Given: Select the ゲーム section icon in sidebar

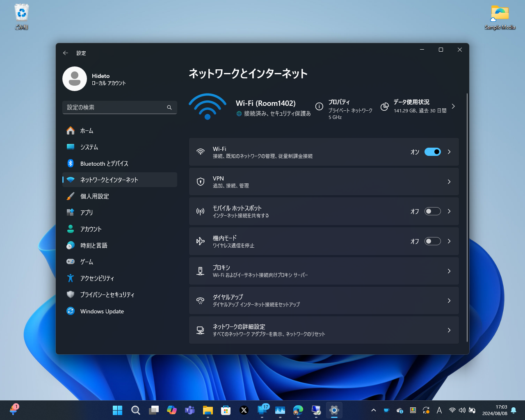Looking at the screenshot, I should click(x=70, y=262).
